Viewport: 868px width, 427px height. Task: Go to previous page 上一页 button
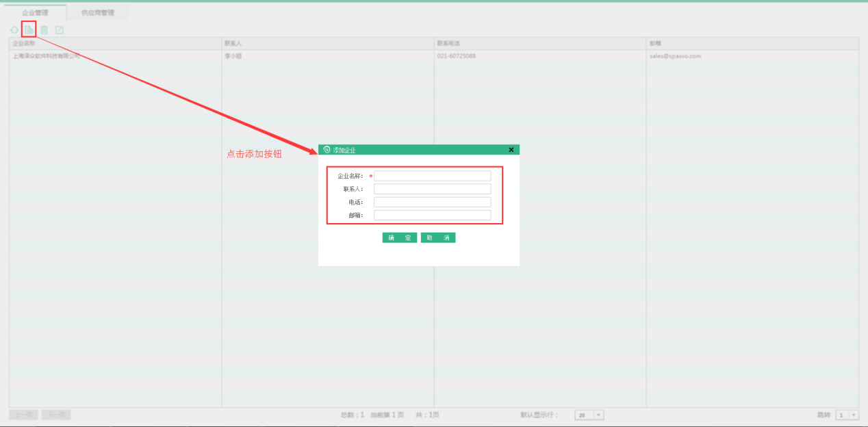(24, 415)
